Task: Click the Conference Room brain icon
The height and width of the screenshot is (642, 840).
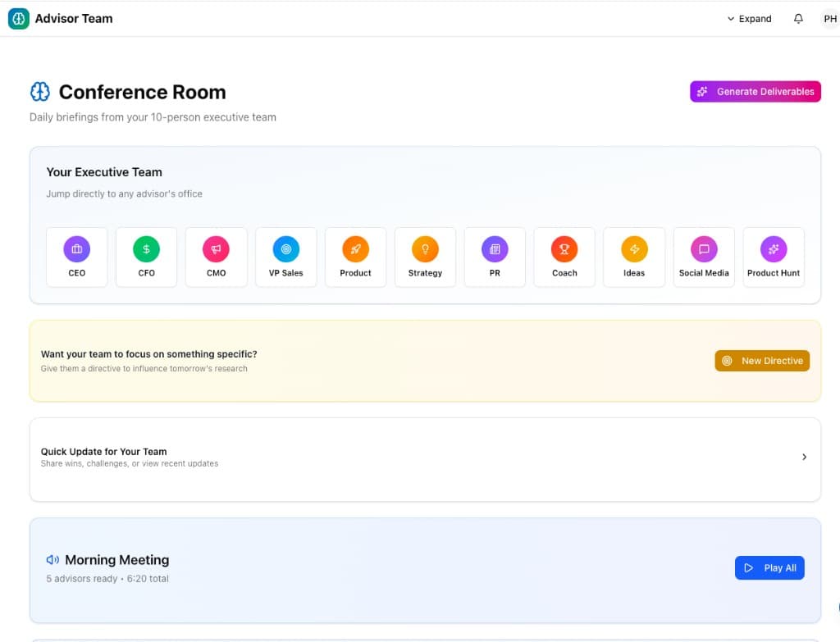Action: [40, 92]
